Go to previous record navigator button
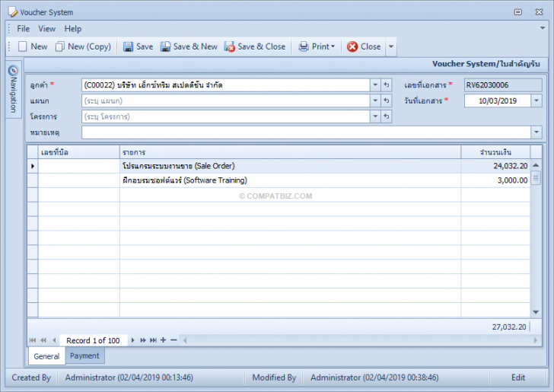The image size is (554, 392). point(54,340)
